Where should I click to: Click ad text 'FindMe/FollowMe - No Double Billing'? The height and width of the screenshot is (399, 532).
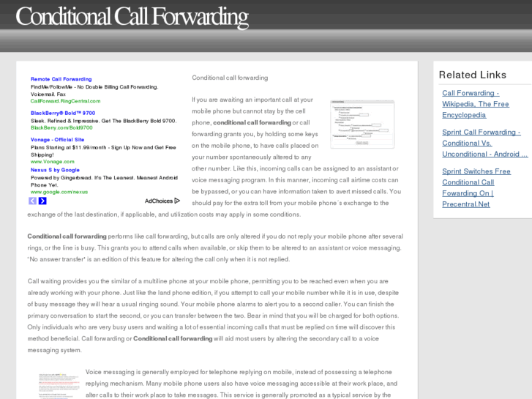pos(74,87)
